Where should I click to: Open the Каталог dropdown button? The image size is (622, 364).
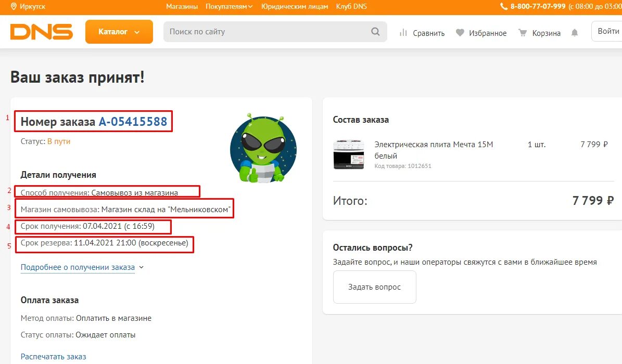point(119,32)
